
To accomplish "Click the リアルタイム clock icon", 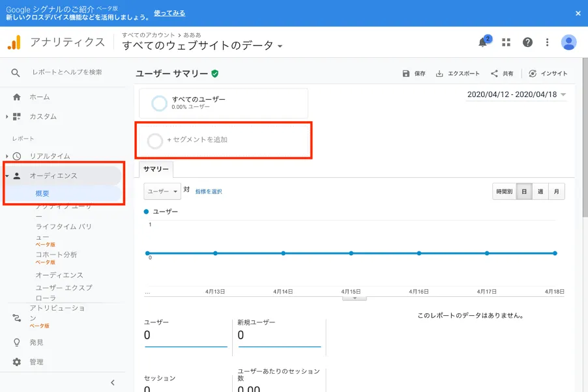I will (x=17, y=156).
